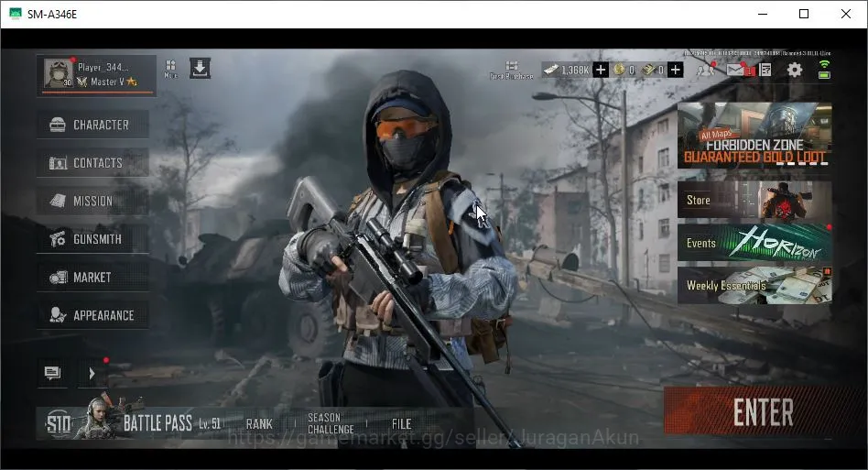Open the Weekly Essentials banner

(754, 286)
